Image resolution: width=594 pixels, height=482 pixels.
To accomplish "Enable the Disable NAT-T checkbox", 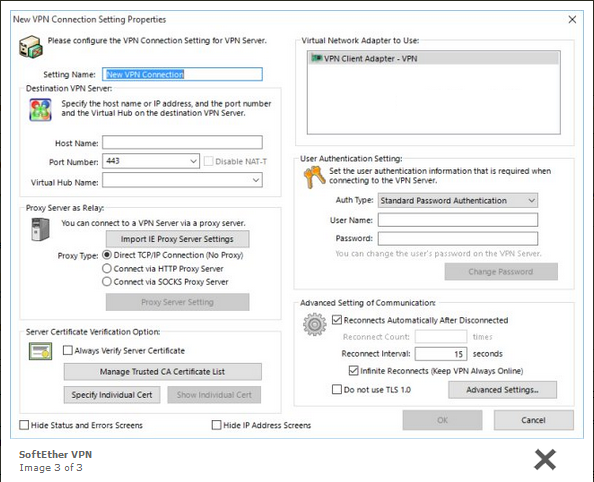I will tap(208, 161).
